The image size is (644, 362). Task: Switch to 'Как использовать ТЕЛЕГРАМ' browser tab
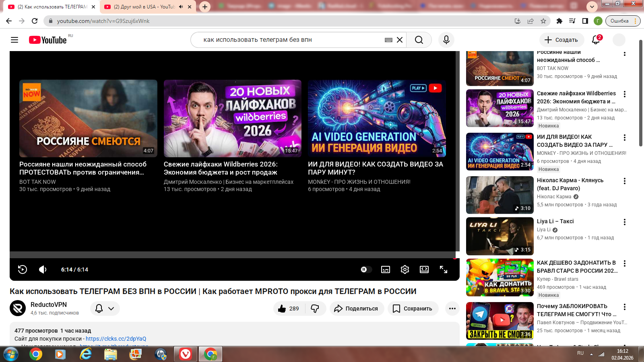coord(52,7)
